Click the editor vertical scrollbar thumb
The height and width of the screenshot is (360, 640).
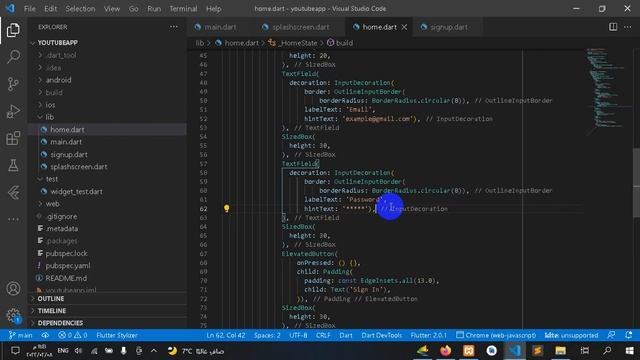tap(636, 182)
